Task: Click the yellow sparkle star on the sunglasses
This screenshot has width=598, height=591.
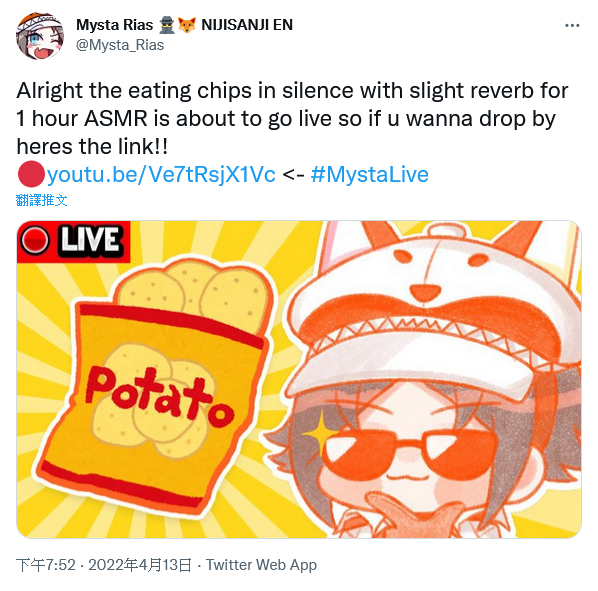Action: click(x=320, y=433)
